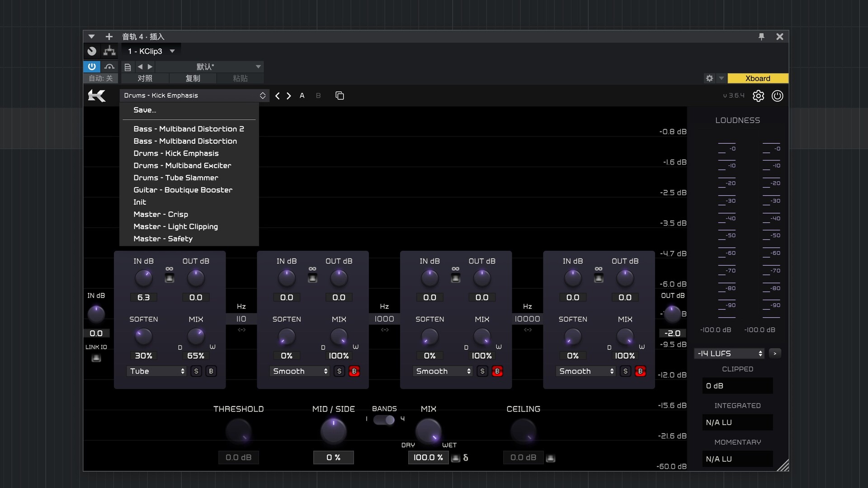Click the MIX 100.0 % value field

tap(429, 458)
